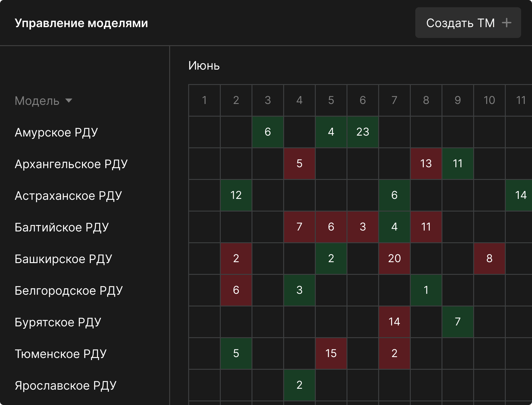Screen dimensions: 532x405
Task: Open red cell 5 in Архангельское РДУ row
Action: pyautogui.click(x=299, y=164)
